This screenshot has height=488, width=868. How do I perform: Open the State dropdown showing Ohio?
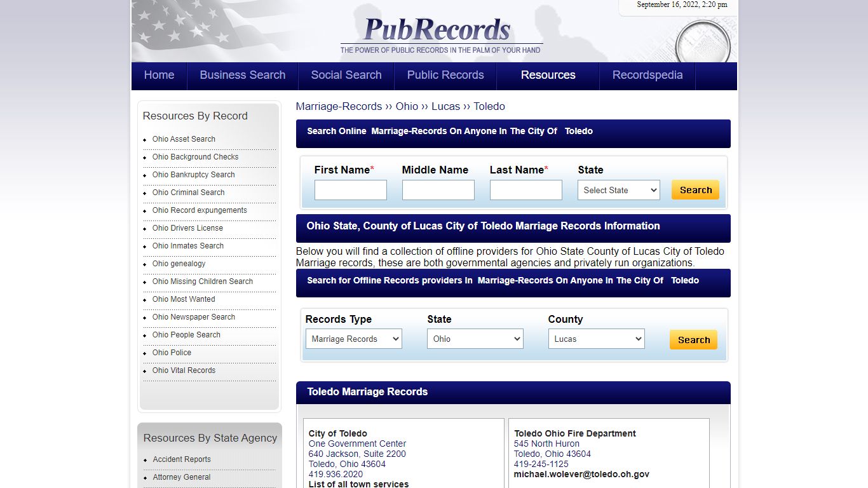pos(475,339)
